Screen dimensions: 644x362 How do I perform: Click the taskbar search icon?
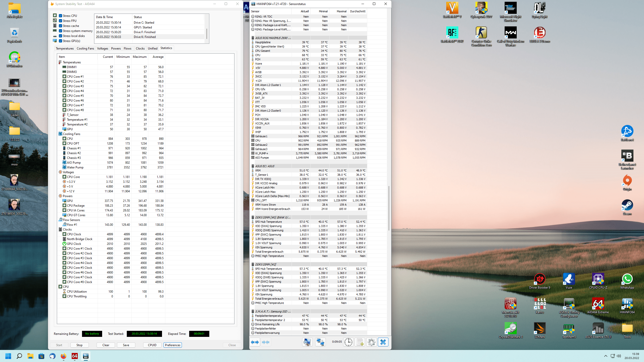tap(19, 356)
